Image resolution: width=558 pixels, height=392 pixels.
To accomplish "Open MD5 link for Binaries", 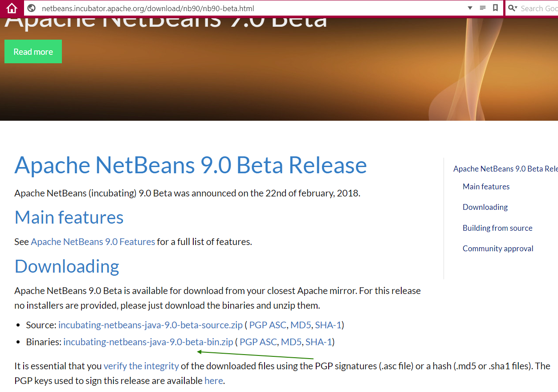I will (x=291, y=342).
